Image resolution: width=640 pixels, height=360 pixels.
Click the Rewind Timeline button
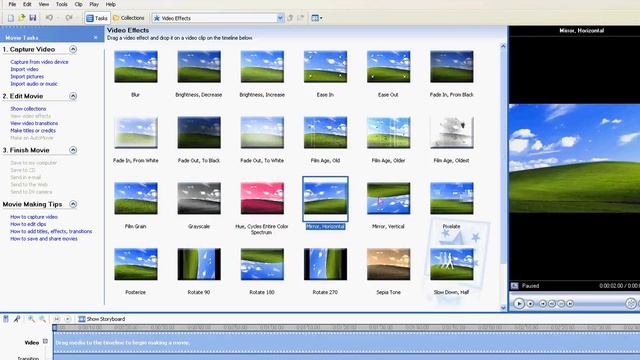pos(57,319)
